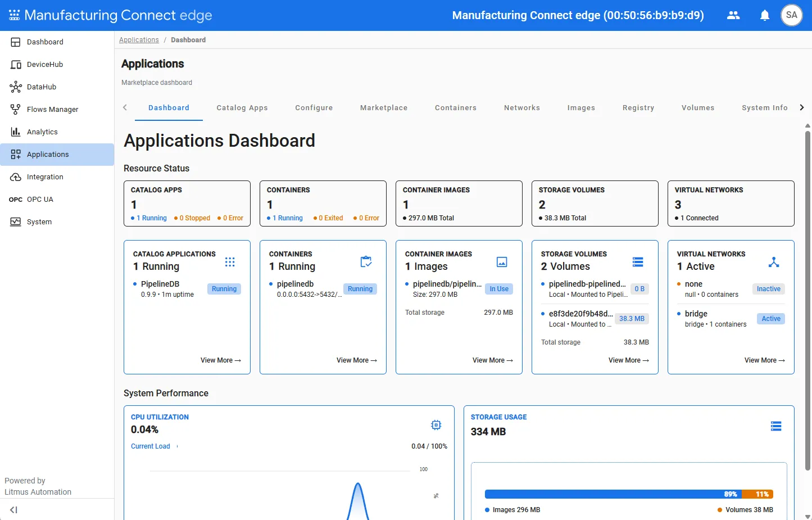The width and height of the screenshot is (812, 520).
Task: Open OPC UA in sidebar
Action: [57, 200]
